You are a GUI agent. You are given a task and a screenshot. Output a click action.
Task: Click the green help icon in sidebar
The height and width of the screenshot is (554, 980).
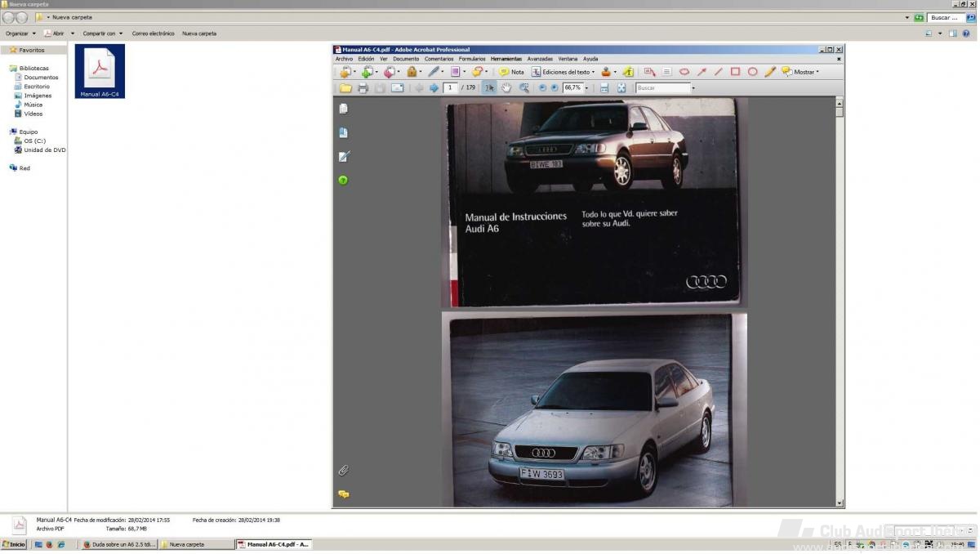tap(343, 180)
